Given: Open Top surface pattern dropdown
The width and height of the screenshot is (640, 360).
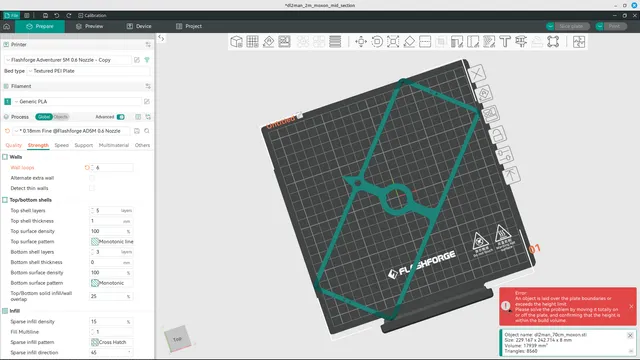Looking at the screenshot, I should [111, 242].
